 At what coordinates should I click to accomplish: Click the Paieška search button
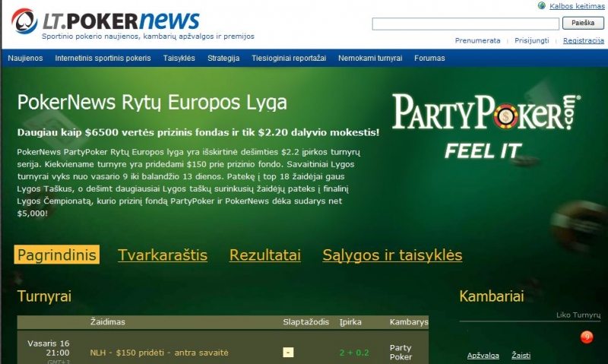coord(583,23)
